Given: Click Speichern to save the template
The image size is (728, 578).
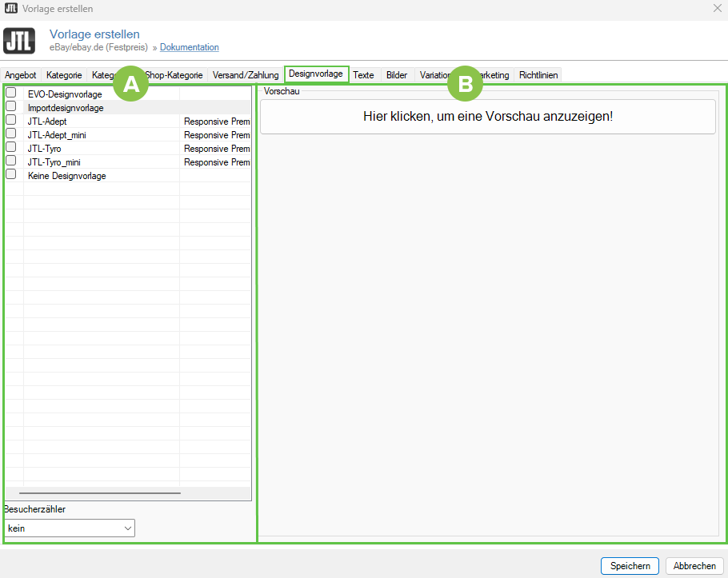Looking at the screenshot, I should [630, 566].
